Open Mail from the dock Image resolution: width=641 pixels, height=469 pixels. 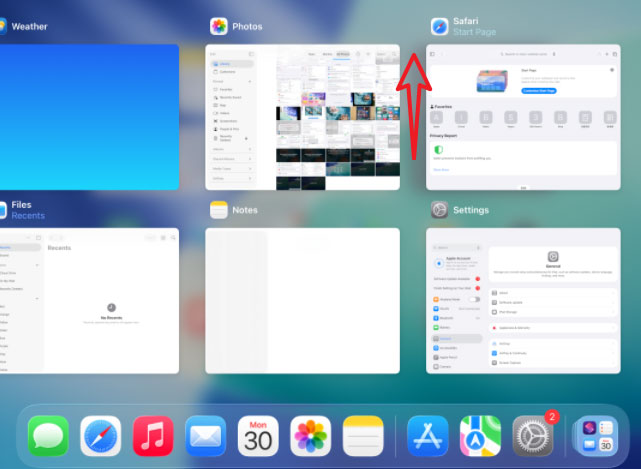point(206,436)
